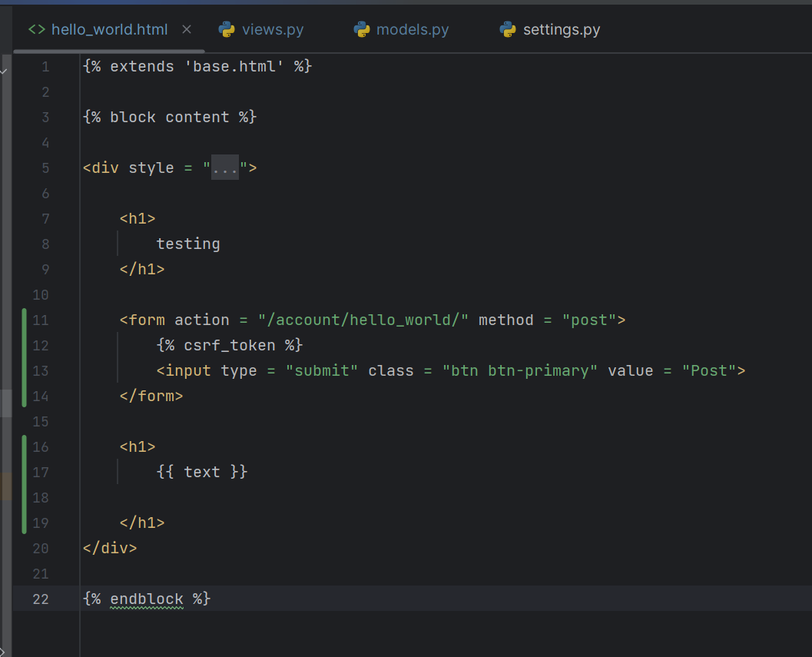Click the underlined endblock tag

(x=147, y=599)
